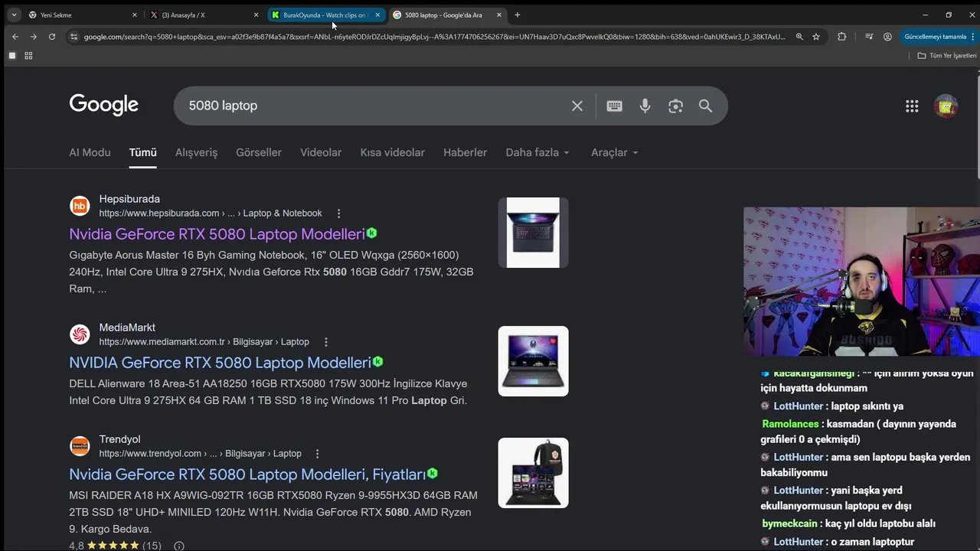The image size is (980, 551).
Task: Click the Trendyol MSI Raider thumbnail
Action: pyautogui.click(x=533, y=473)
